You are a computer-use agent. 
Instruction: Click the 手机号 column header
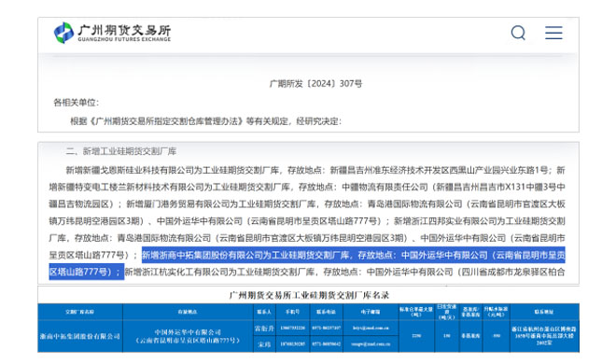point(292,312)
